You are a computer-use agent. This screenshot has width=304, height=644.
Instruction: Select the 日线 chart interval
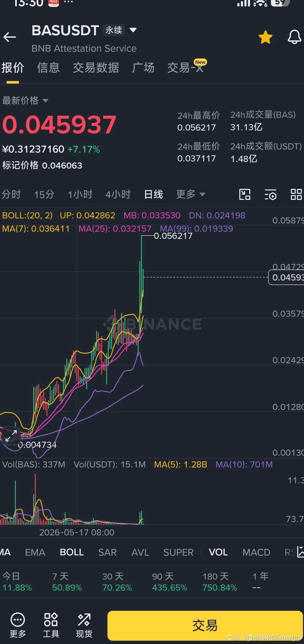coord(153,194)
